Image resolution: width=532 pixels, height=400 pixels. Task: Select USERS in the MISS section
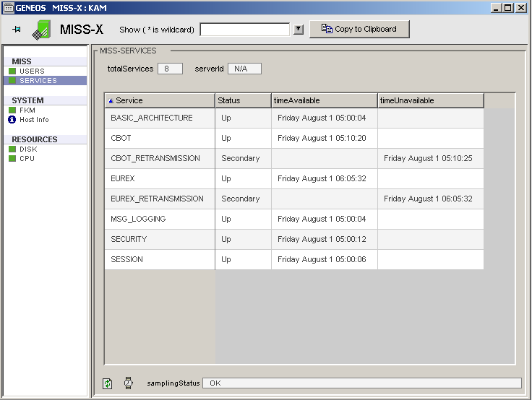(32, 71)
